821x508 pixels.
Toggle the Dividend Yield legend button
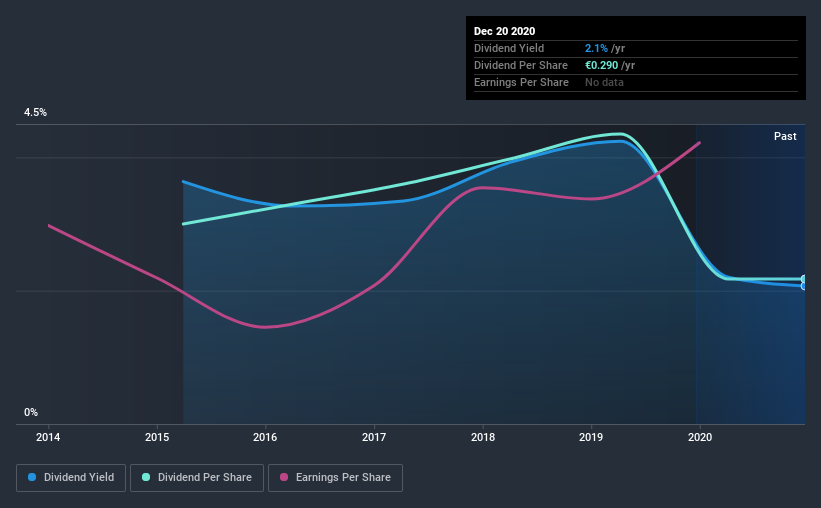71,478
